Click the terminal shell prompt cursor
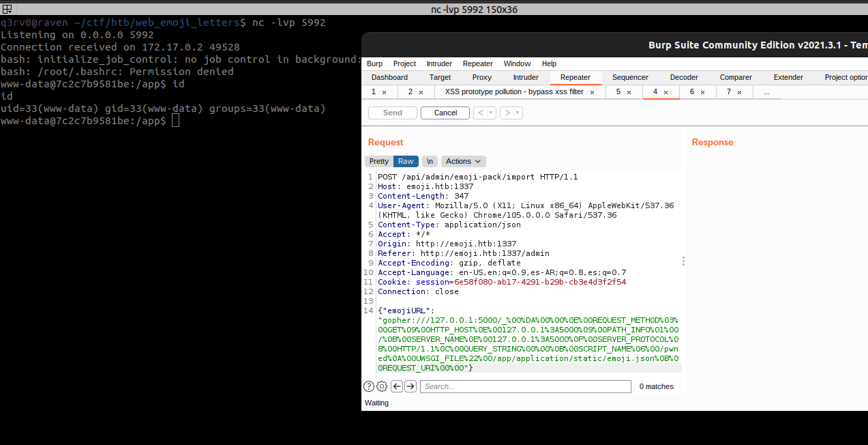This screenshot has height=445, width=868. pyautogui.click(x=175, y=121)
